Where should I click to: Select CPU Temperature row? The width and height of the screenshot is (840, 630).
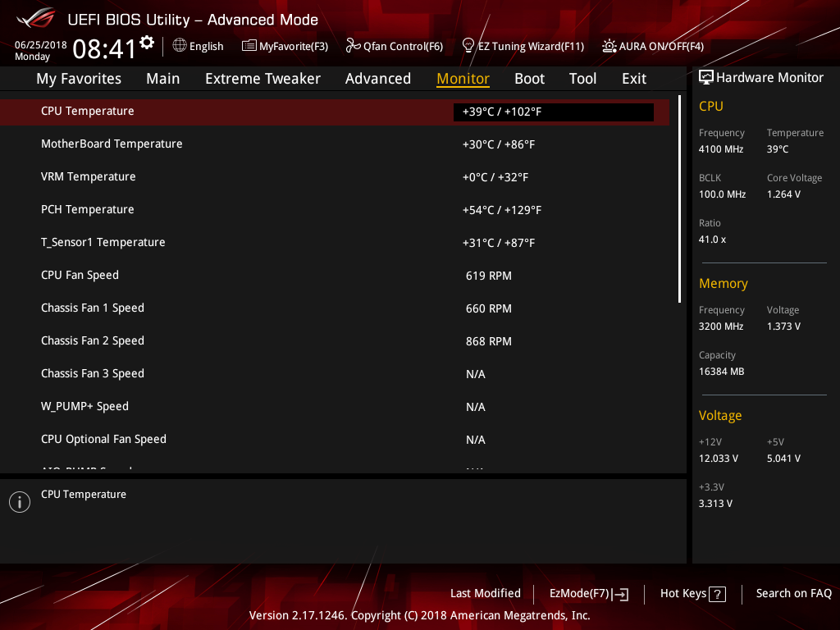pos(335,112)
